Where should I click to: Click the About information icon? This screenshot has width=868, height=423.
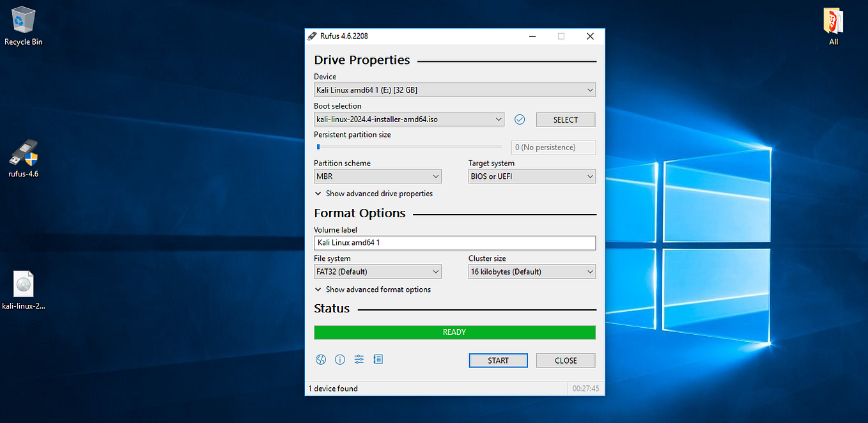(340, 360)
